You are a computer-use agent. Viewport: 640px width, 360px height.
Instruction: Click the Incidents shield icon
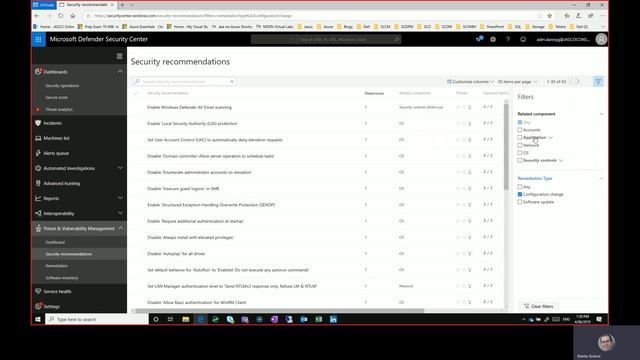(x=38, y=123)
